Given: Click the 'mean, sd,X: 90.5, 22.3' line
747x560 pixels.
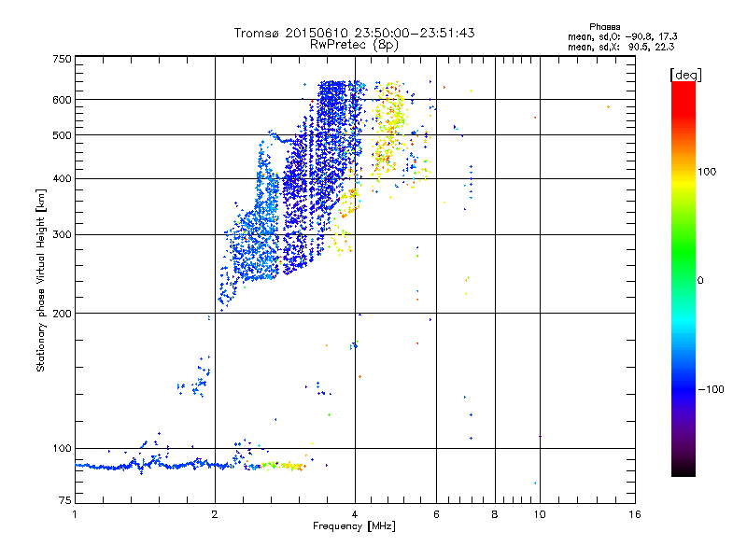Looking at the screenshot, I should pyautogui.click(x=621, y=48).
